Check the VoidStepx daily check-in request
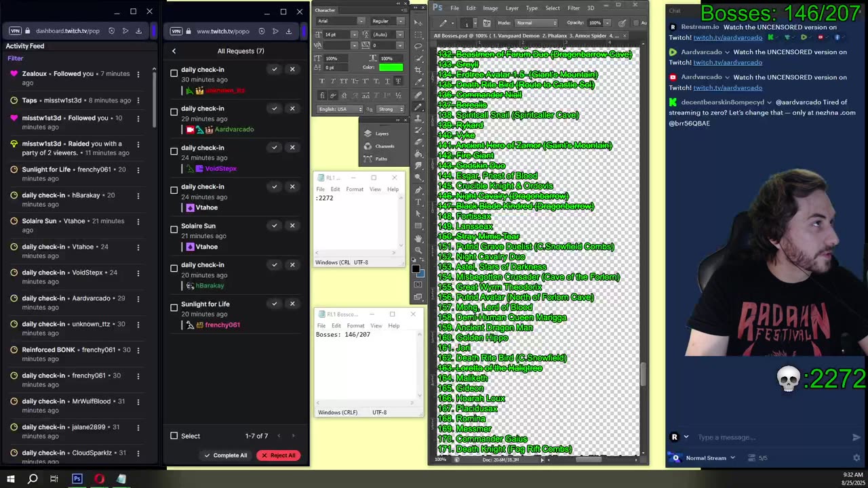The height and width of the screenshot is (488, 868). [174, 151]
